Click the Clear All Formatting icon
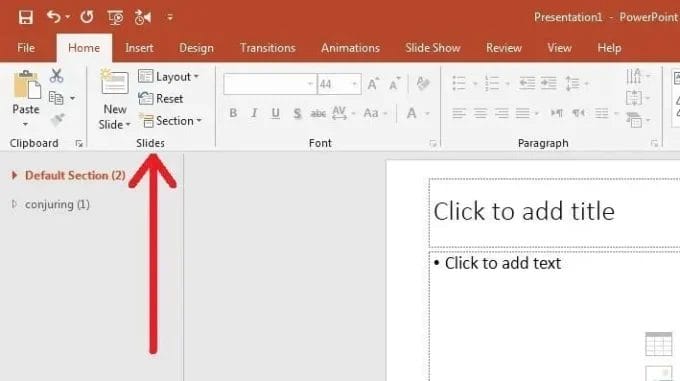The width and height of the screenshot is (680, 381). [423, 83]
